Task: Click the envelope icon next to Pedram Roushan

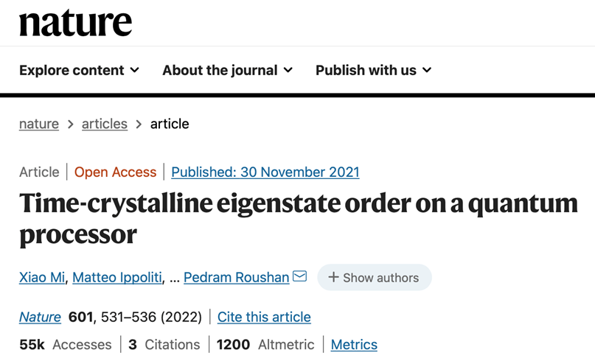Action: click(x=300, y=276)
